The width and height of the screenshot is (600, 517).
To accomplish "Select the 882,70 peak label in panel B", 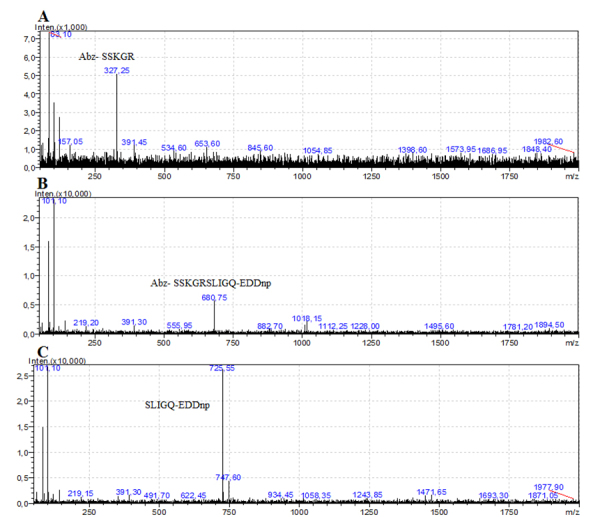I will (270, 326).
